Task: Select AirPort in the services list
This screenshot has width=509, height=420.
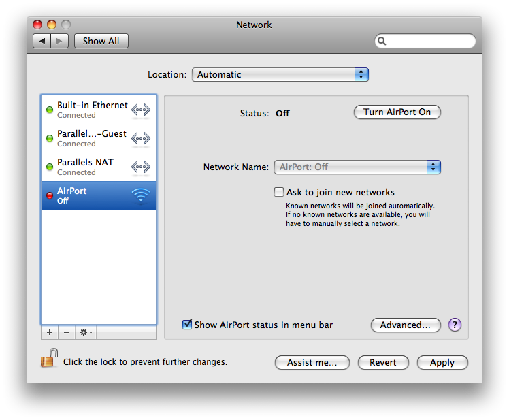Action: (99, 195)
